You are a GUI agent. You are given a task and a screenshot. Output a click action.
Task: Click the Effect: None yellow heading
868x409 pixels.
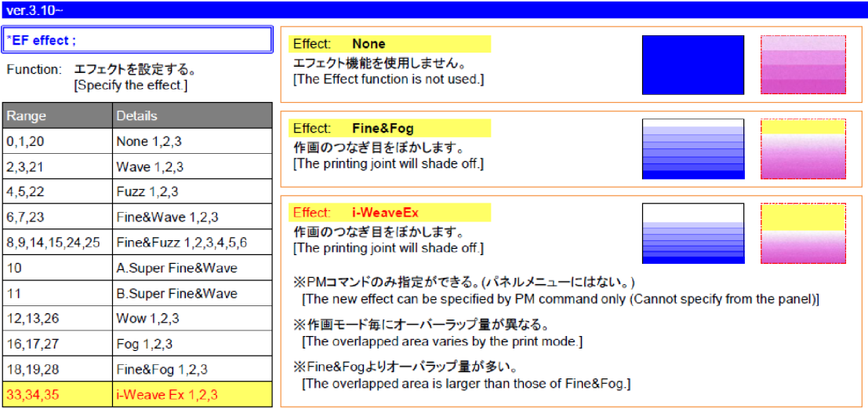(x=390, y=44)
